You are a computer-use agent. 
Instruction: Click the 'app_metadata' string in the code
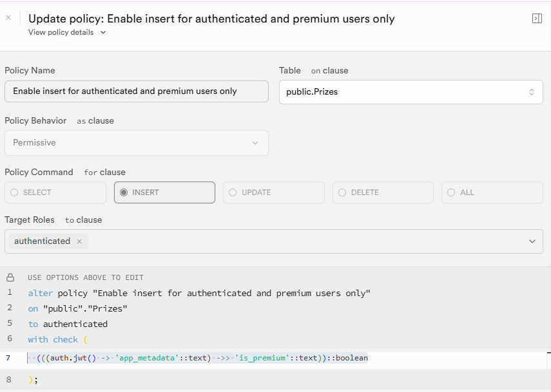146,358
